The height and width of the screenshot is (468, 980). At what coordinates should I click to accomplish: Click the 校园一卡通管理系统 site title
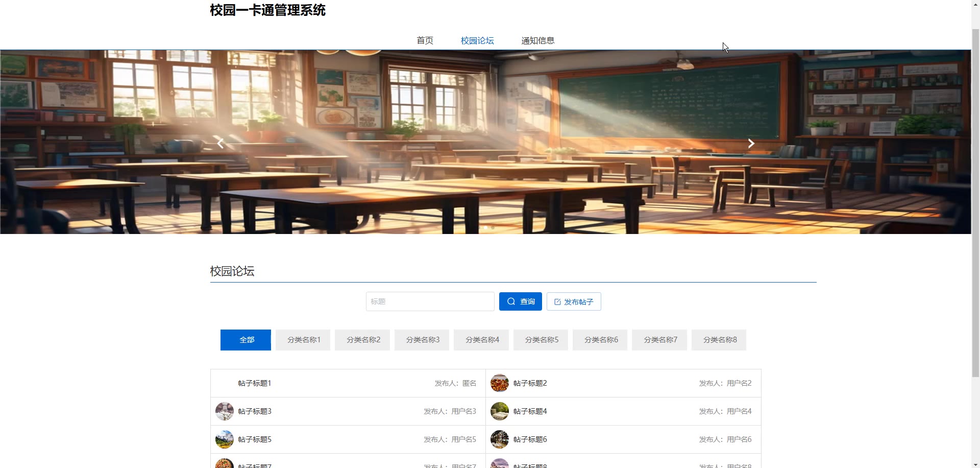[x=267, y=10]
